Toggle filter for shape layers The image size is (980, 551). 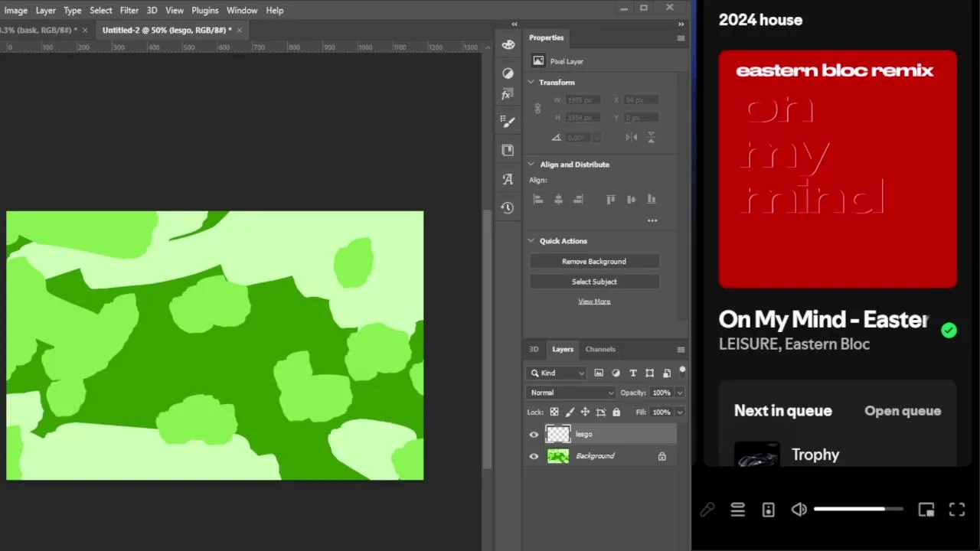click(x=649, y=373)
